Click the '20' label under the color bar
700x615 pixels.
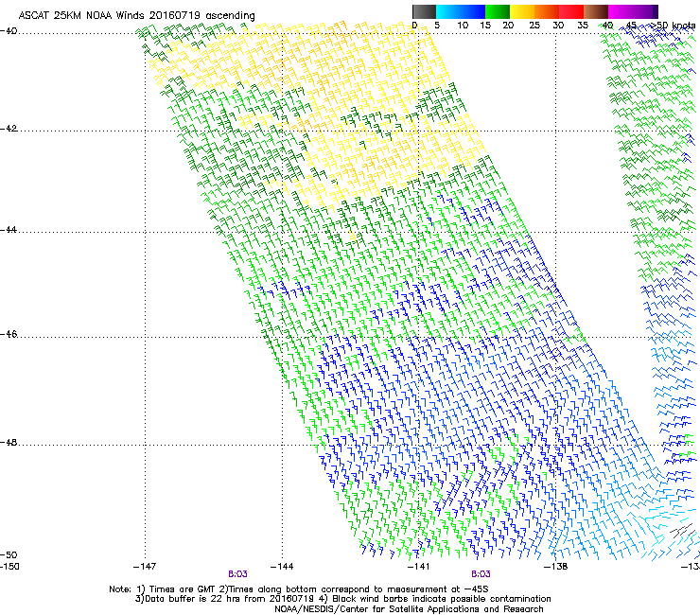pyautogui.click(x=508, y=26)
